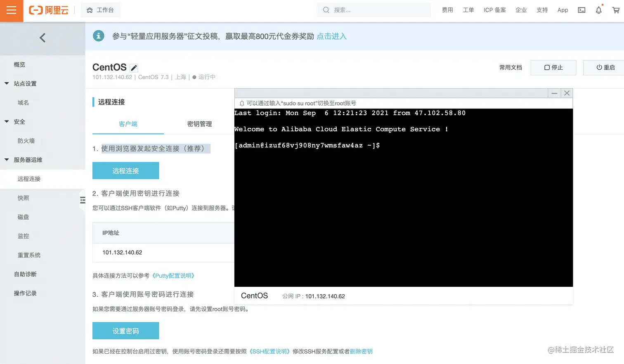Image resolution: width=624 pixels, height=364 pixels.
Task: Open 磁盘 in the sidebar
Action: pyautogui.click(x=23, y=217)
